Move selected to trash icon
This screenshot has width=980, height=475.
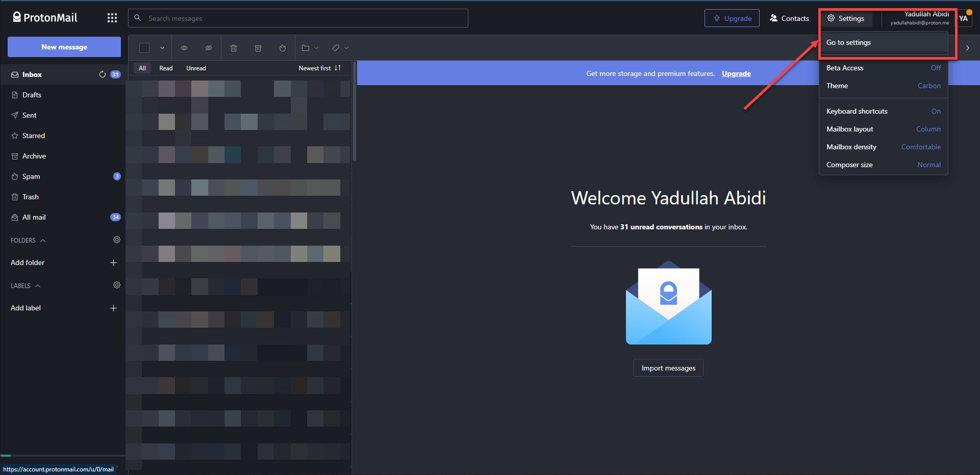234,48
